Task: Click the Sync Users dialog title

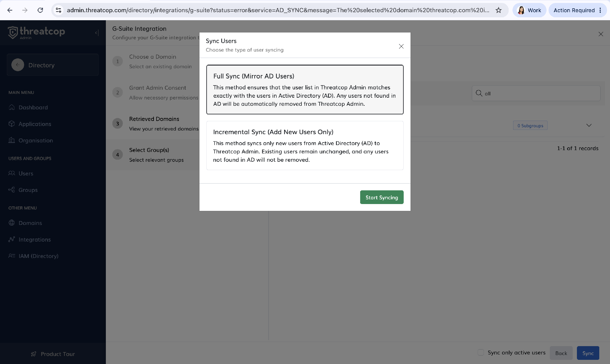Action: 221,41
